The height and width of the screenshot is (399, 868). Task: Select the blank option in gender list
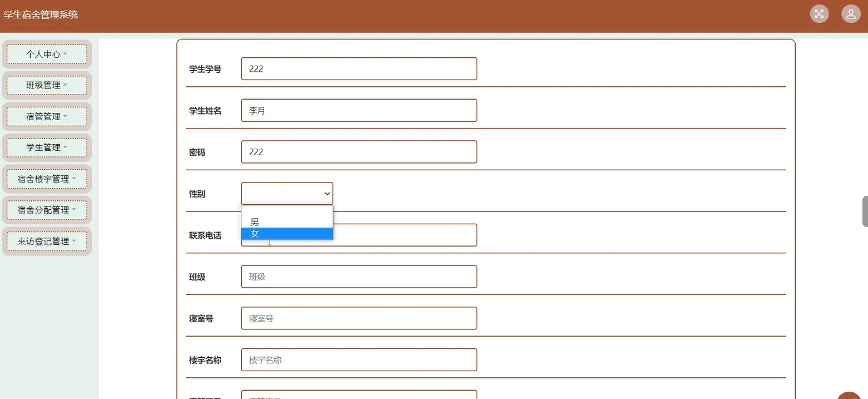tap(287, 211)
